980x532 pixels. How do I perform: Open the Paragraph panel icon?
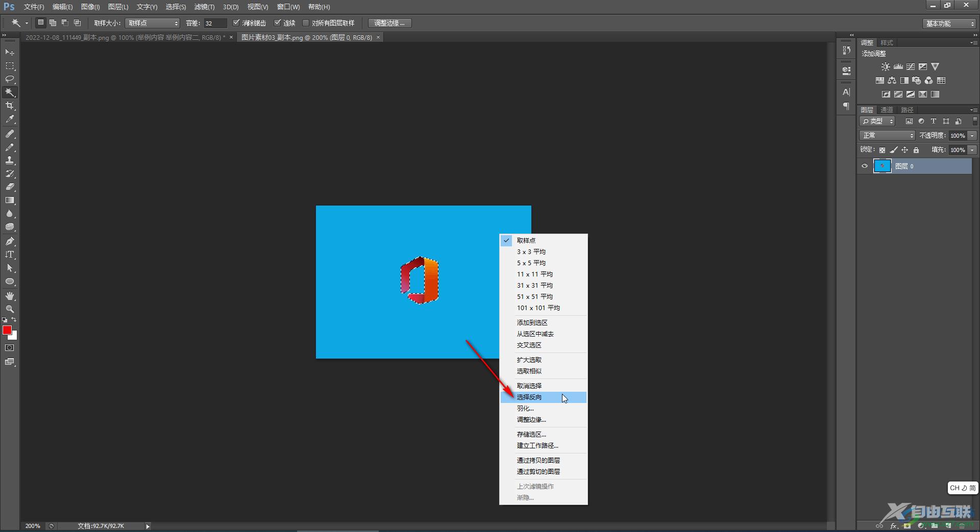point(847,106)
